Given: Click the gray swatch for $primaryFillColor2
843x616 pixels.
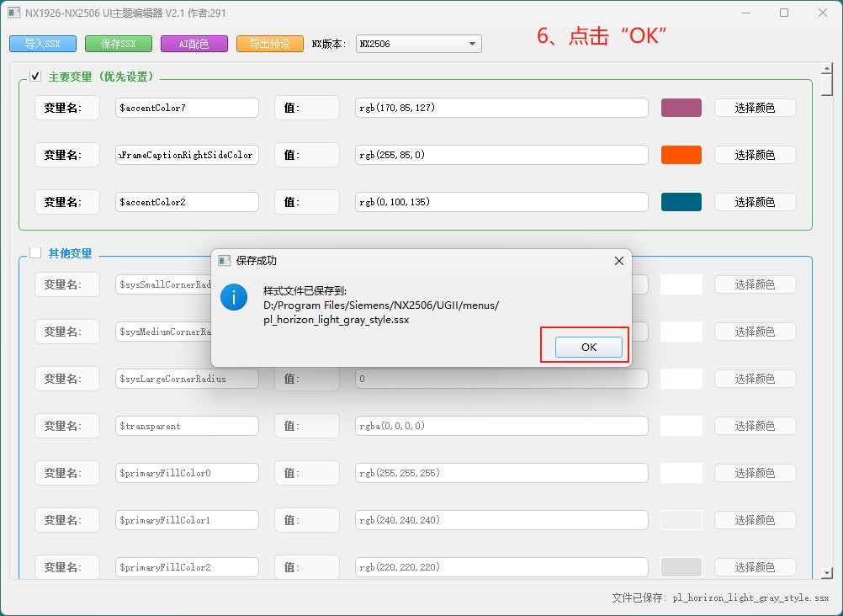Looking at the screenshot, I should 681,567.
